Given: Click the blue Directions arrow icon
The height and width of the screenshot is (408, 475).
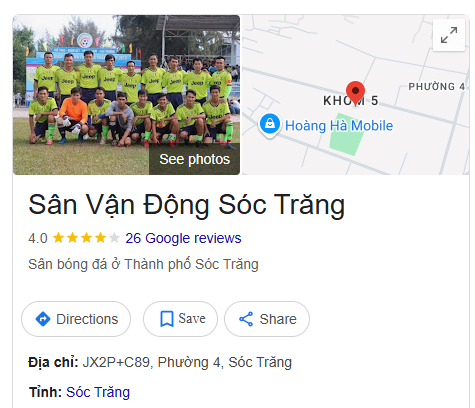Looking at the screenshot, I should 43,319.
